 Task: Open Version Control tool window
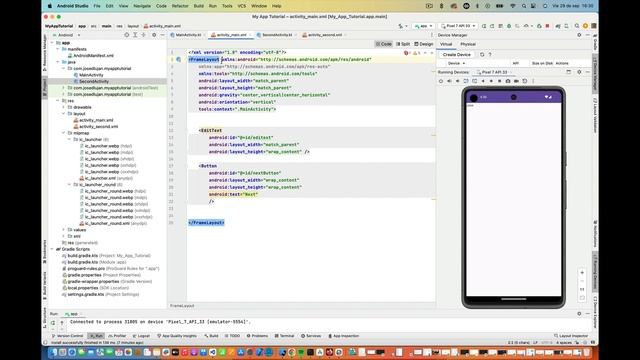(68, 336)
